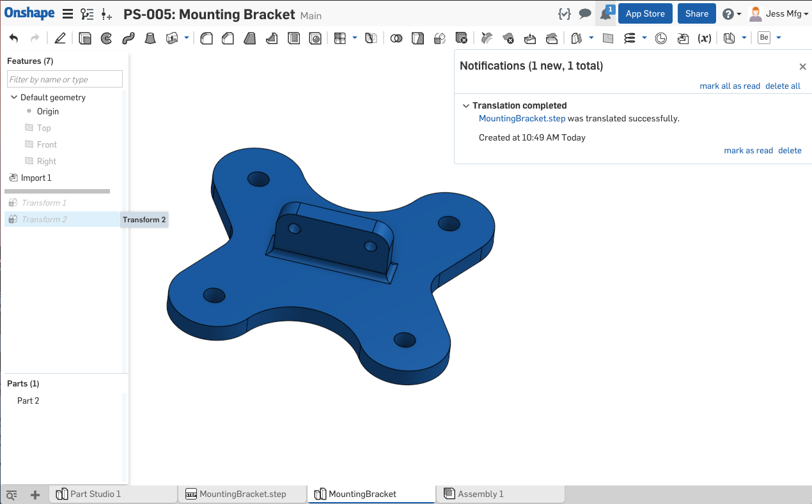Select the Boolean tool
The width and height of the screenshot is (812, 504).
[396, 38]
